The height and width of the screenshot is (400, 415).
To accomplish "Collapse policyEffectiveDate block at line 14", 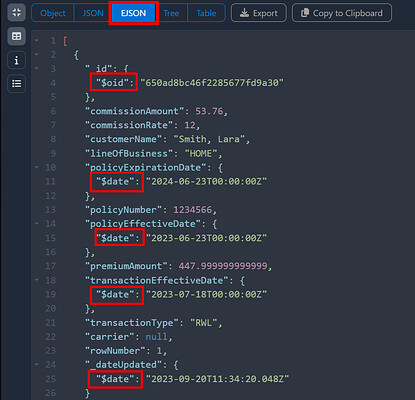I will pos(37,224).
